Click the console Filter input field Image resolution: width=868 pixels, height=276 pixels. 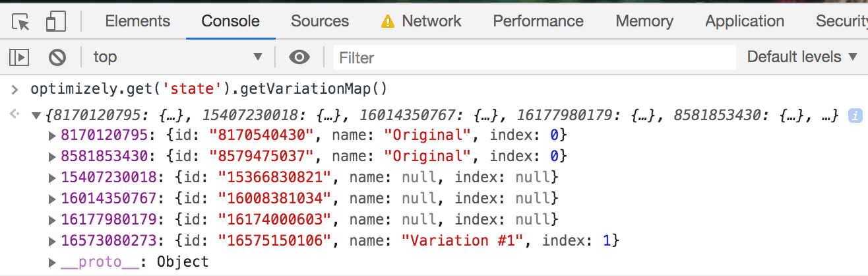[534, 57]
